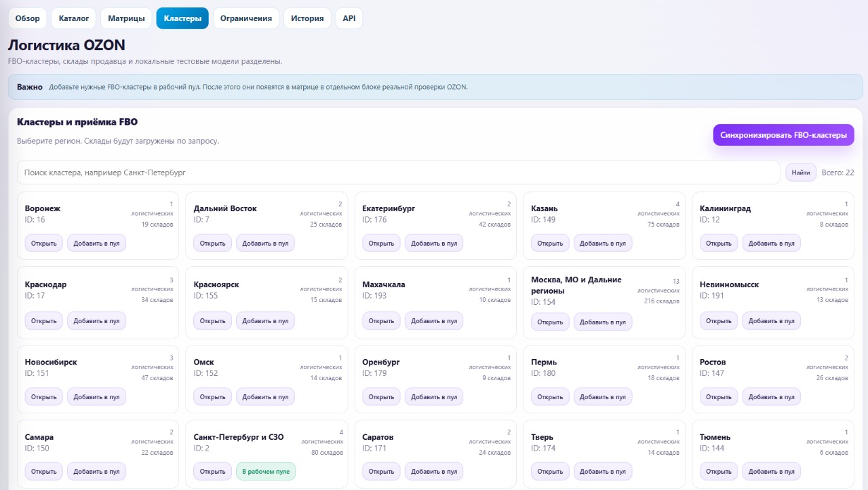Viewport: 868px width, 490px height.
Task: Open the Оренбург cluster
Action: click(x=382, y=397)
